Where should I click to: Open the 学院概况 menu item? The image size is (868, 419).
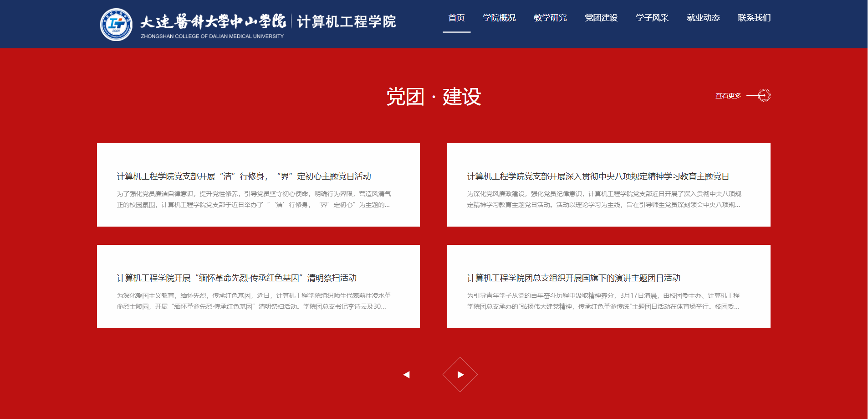coord(499,18)
